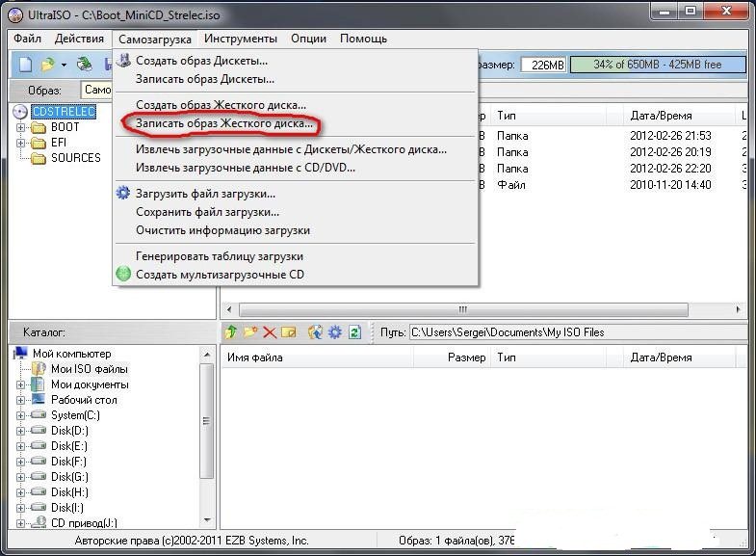
Task: Open the Опции menu
Action: (308, 39)
